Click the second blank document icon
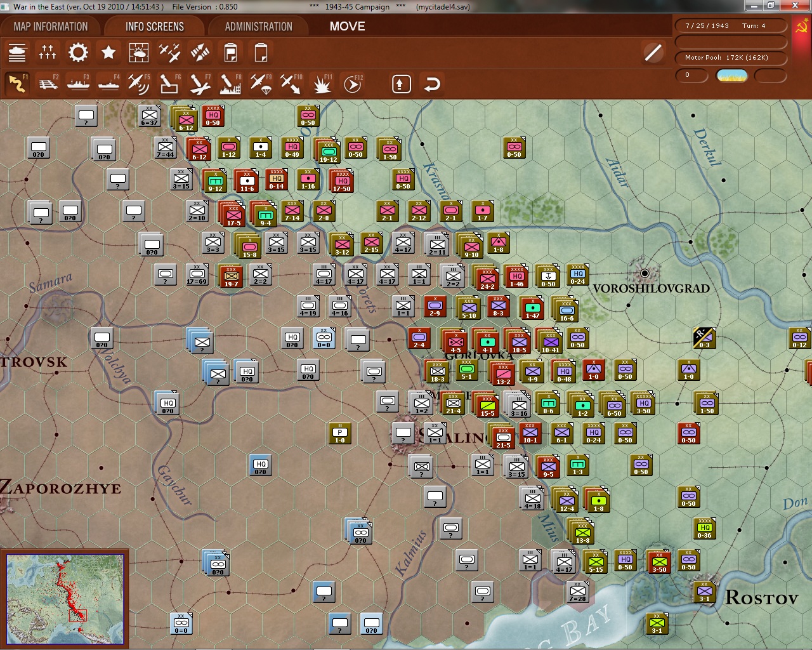This screenshot has height=650, width=812. tap(261, 53)
